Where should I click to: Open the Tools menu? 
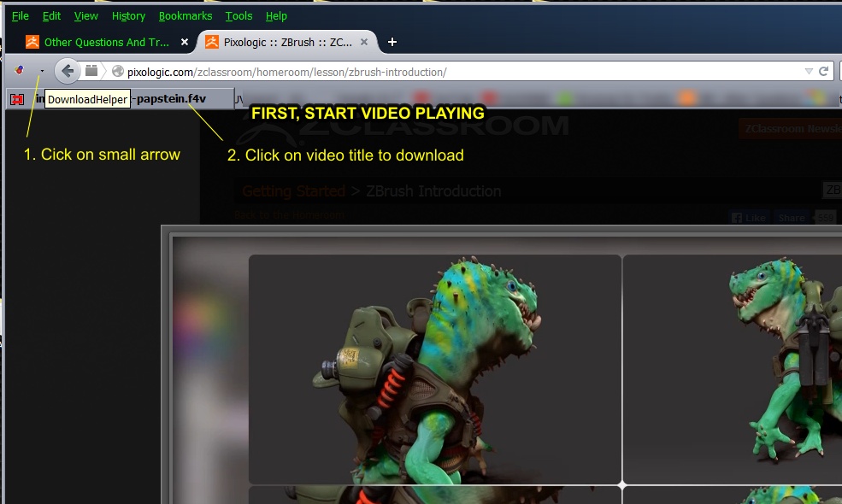tap(238, 16)
